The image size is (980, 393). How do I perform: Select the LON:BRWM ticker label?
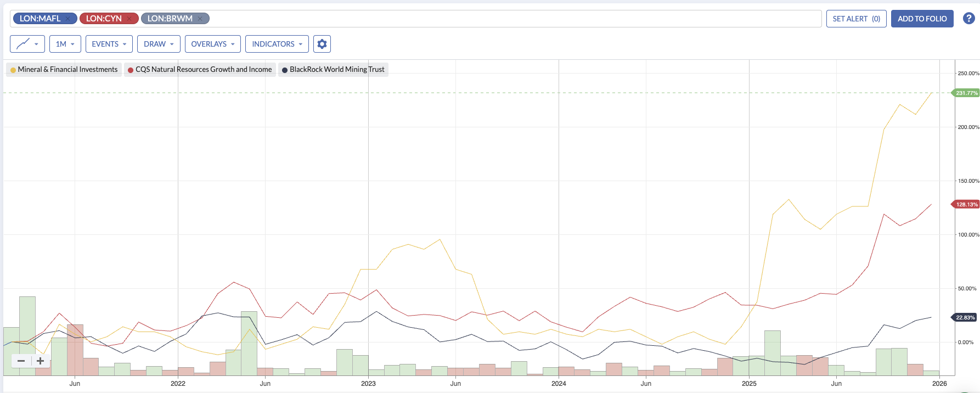click(170, 19)
